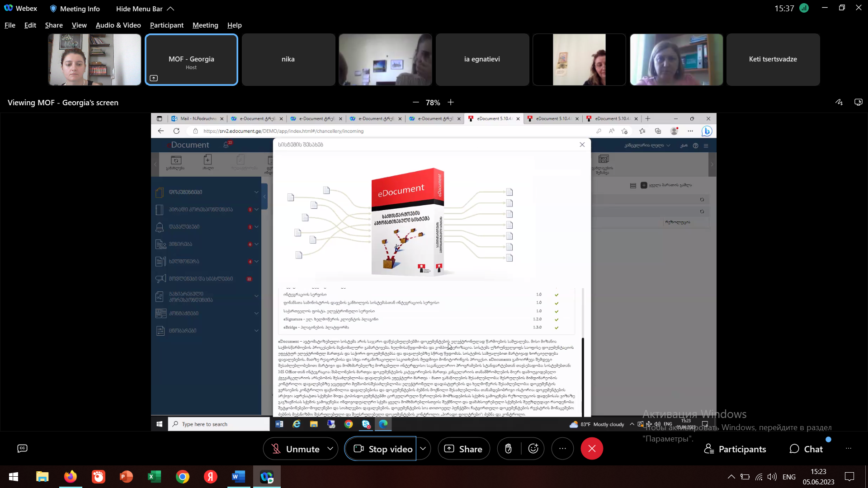This screenshot has width=868, height=488.
Task: Open Excel from local taskbar
Action: coord(155,477)
